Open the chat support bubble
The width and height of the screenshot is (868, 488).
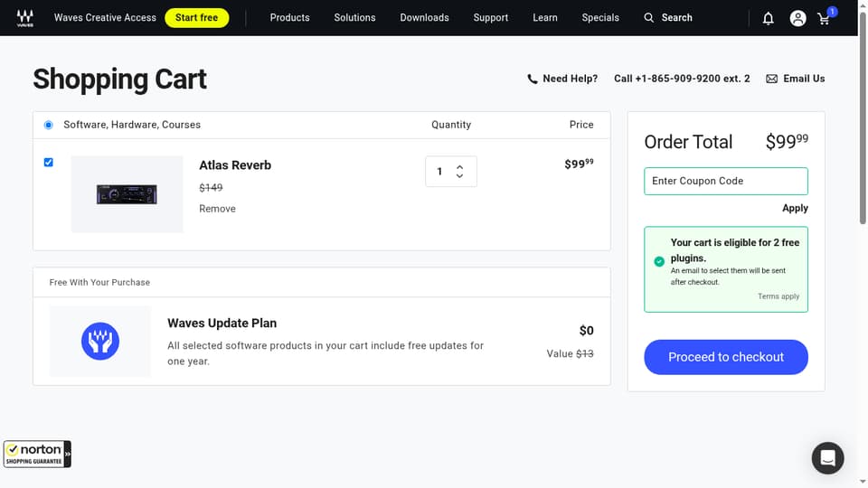(x=827, y=457)
